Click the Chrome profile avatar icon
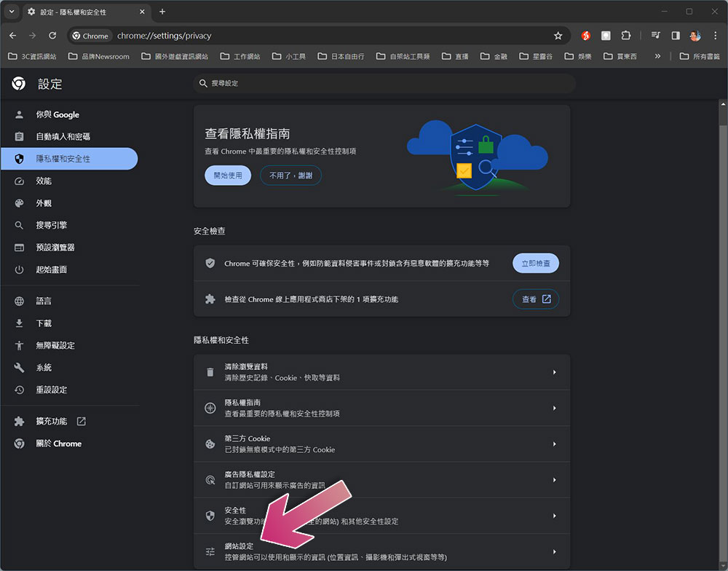 pos(695,36)
